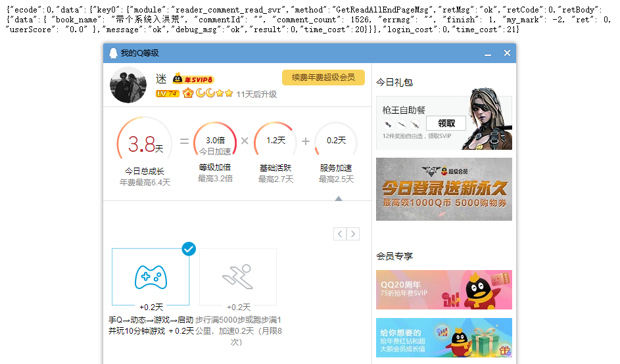This screenshot has height=364, width=620.
Task: Close the 我的Q等级 window
Action: (x=508, y=53)
